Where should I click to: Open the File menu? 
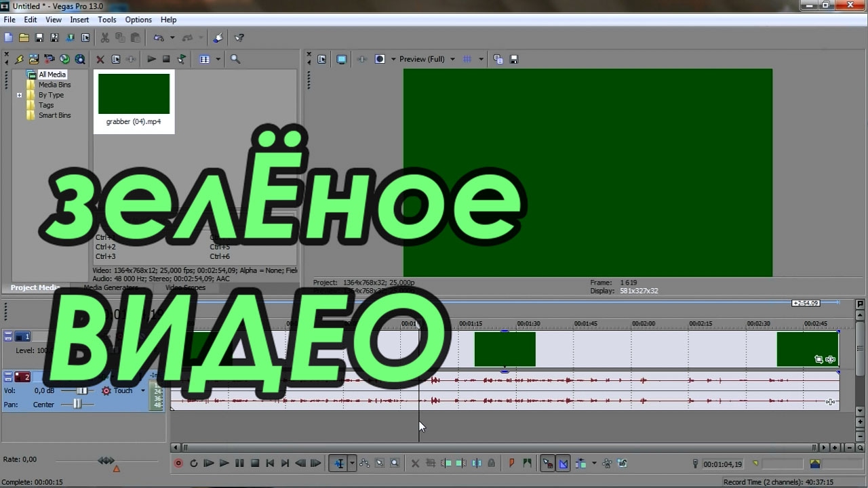coord(9,20)
